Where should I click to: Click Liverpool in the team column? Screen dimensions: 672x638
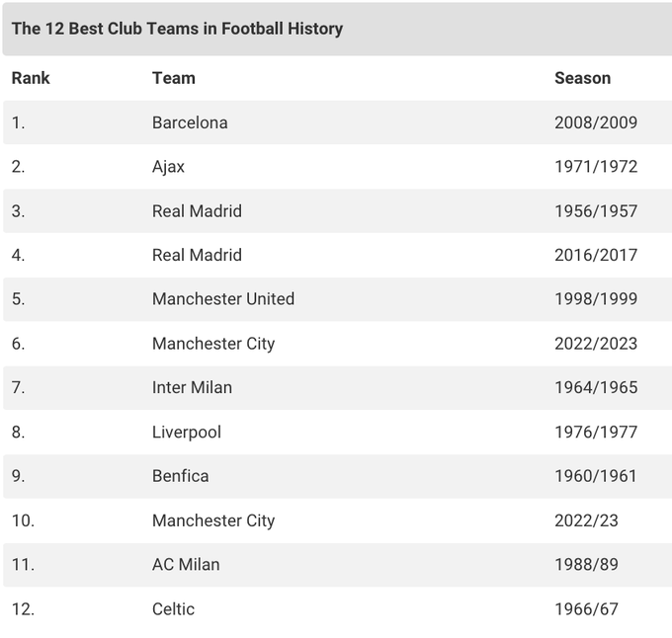coord(187,432)
